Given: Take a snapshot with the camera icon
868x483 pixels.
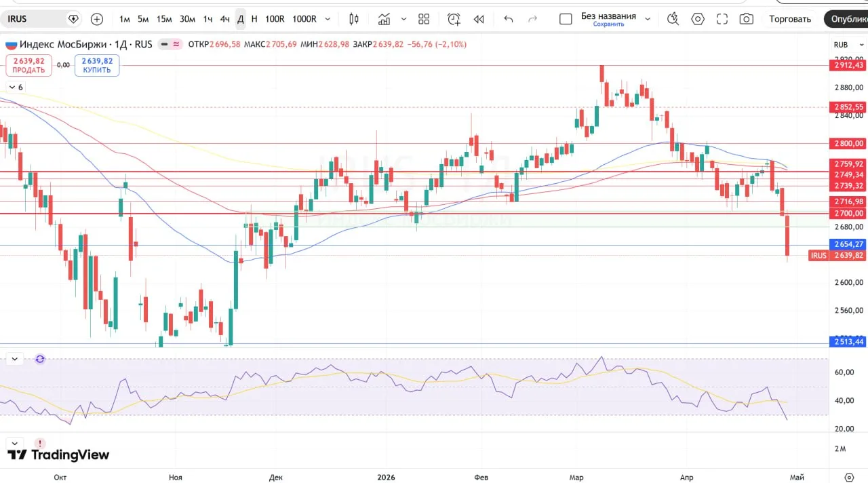Looking at the screenshot, I should click(747, 19).
